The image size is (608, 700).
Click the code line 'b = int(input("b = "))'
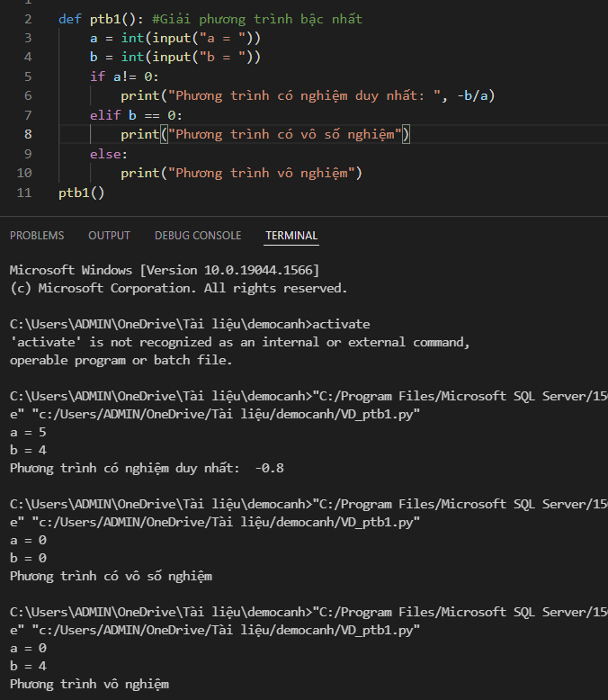[175, 58]
